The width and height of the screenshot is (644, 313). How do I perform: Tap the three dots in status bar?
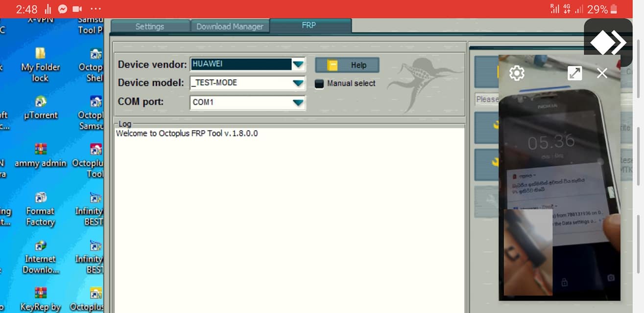click(x=95, y=9)
